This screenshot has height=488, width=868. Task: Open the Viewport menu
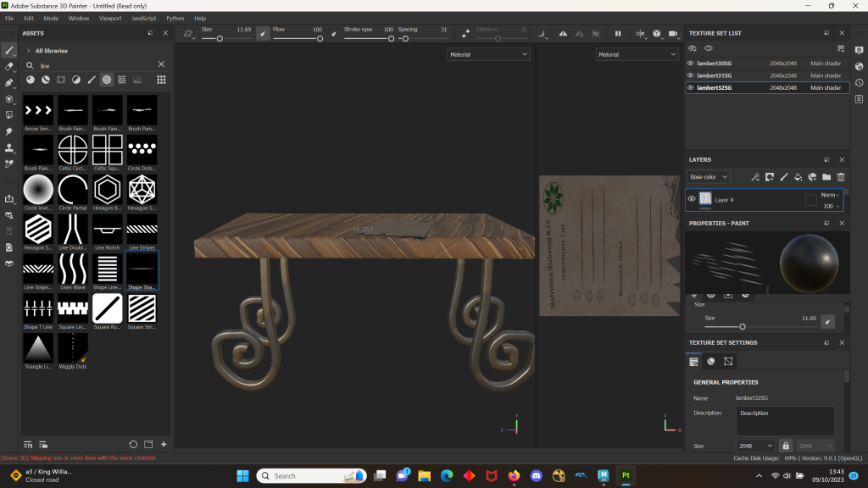[110, 19]
